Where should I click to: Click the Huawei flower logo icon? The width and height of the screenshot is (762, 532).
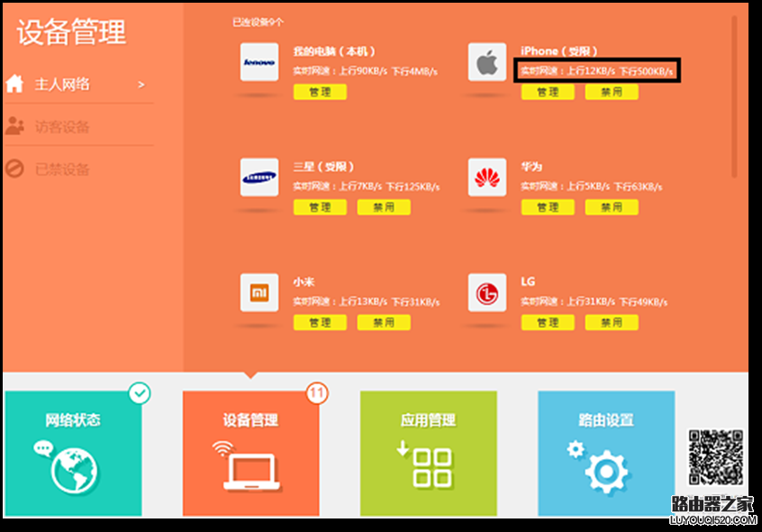coord(487,178)
